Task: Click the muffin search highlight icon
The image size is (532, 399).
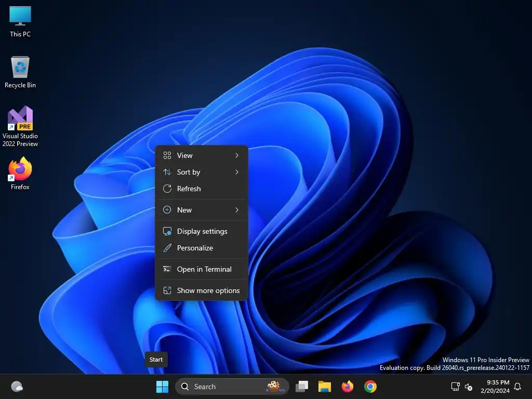Action: (274, 386)
